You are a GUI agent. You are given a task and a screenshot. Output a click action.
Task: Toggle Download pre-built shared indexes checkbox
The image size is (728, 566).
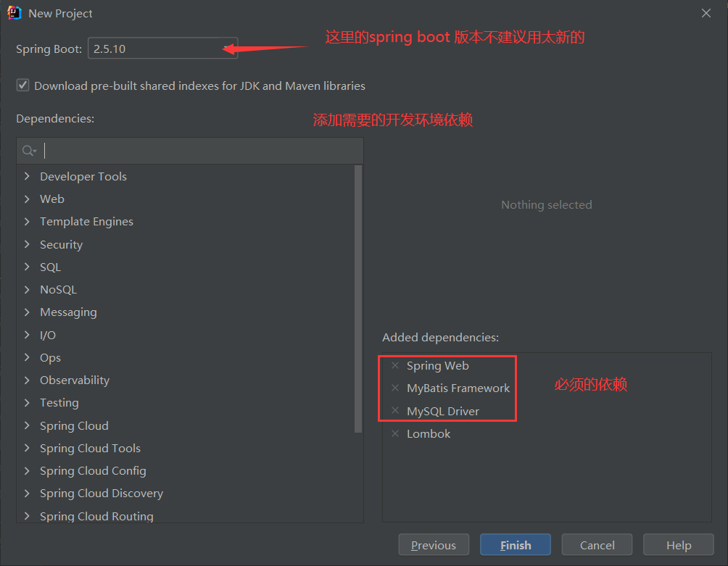point(22,86)
